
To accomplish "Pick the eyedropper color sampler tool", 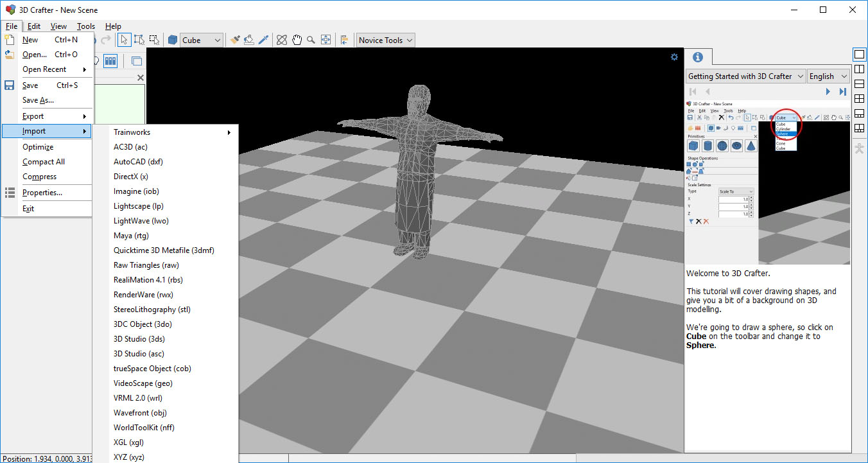I will [x=264, y=40].
